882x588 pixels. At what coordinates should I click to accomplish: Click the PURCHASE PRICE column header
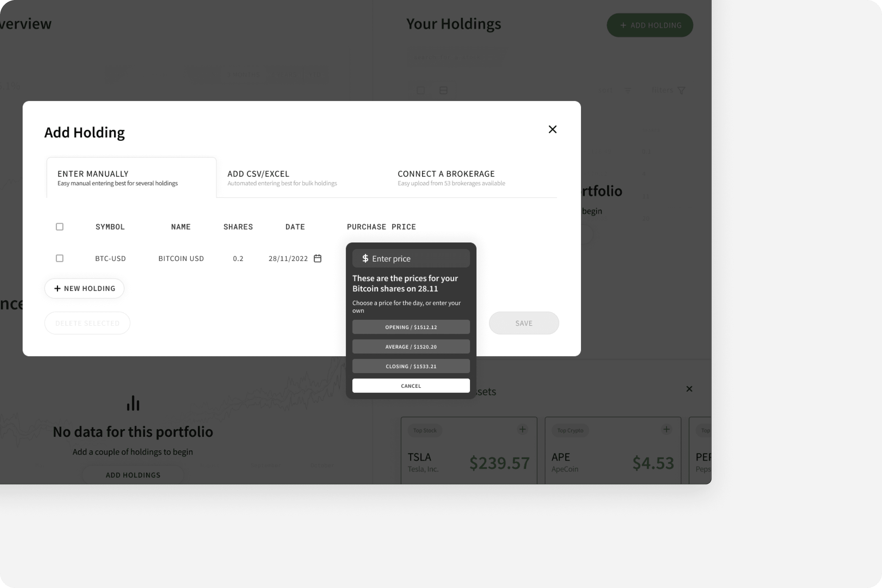381,227
